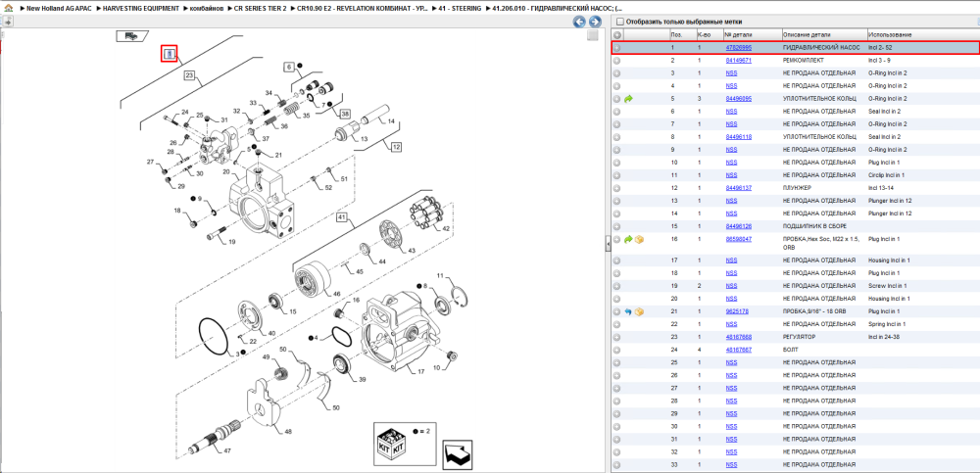This screenshot has height=473, width=980.
Task: Click part label 42 near the piston block
Action: [446, 229]
